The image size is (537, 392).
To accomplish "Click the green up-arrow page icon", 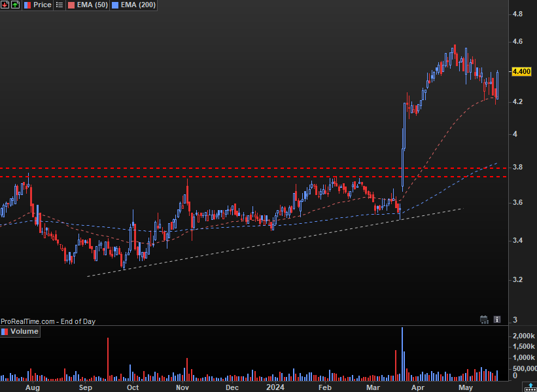I will point(15,5).
